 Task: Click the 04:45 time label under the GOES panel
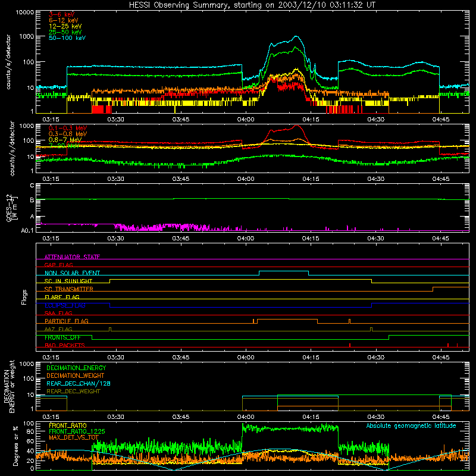pos(440,239)
